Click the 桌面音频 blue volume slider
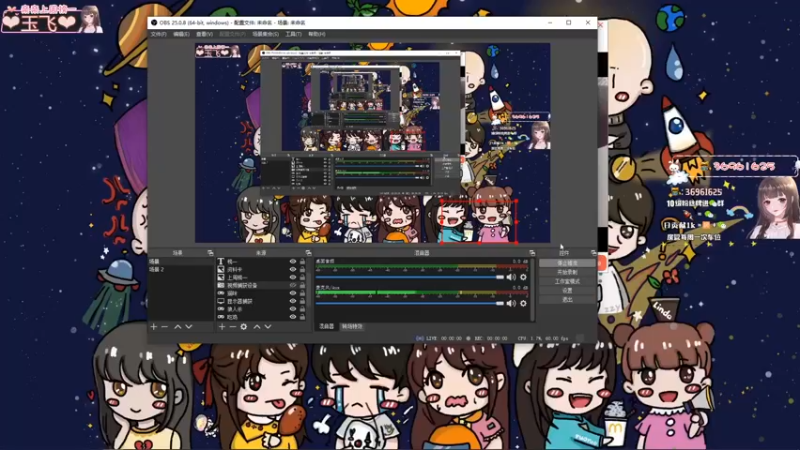Image resolution: width=800 pixels, height=450 pixels. [410, 277]
